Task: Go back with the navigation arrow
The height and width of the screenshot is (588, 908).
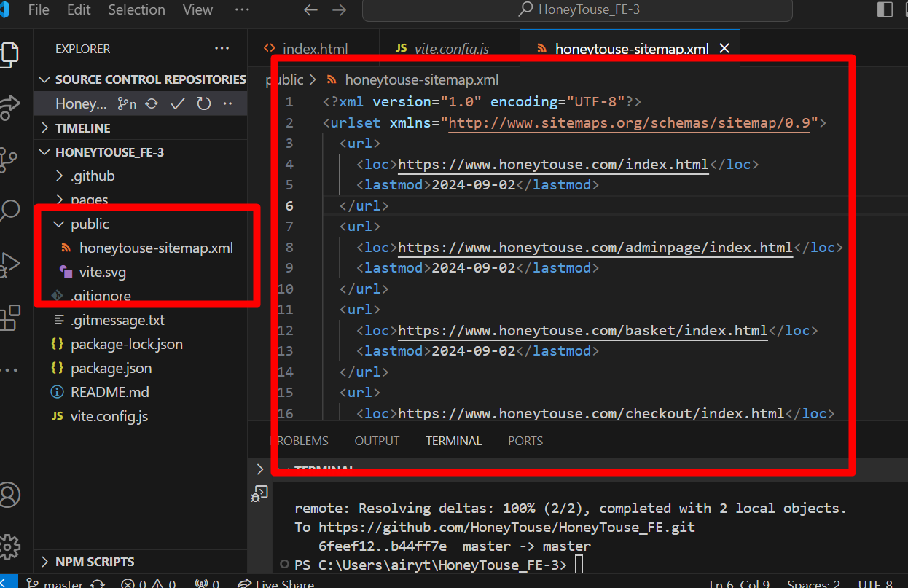Action: click(x=310, y=10)
